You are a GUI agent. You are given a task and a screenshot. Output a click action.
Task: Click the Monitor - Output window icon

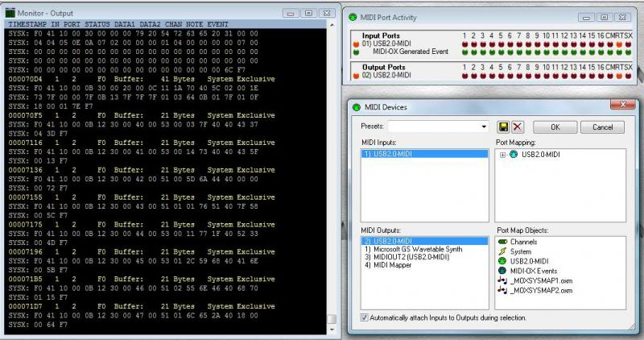tap(10, 13)
